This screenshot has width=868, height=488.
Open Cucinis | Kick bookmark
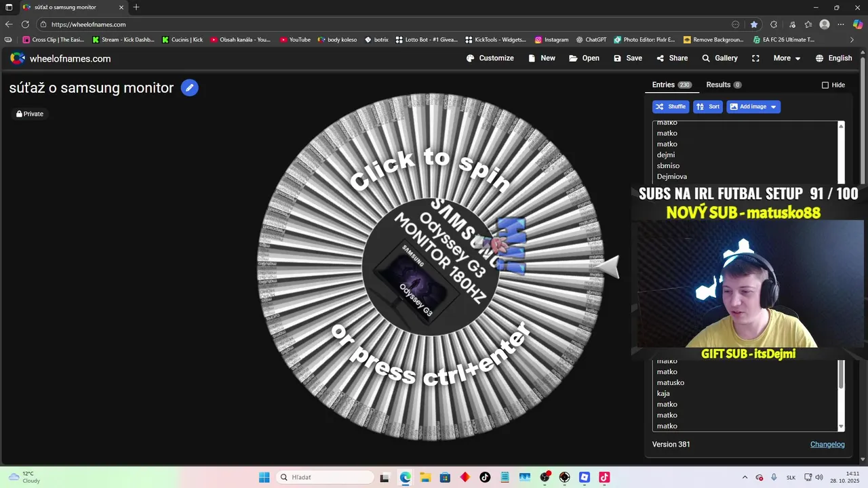click(182, 39)
